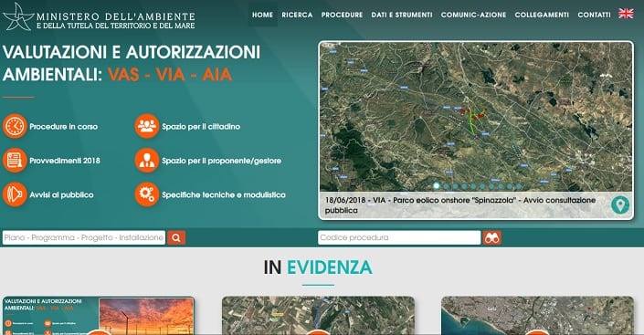The image size is (644, 335).
Task: Open the PROCEDURE menu
Action: click(x=342, y=15)
